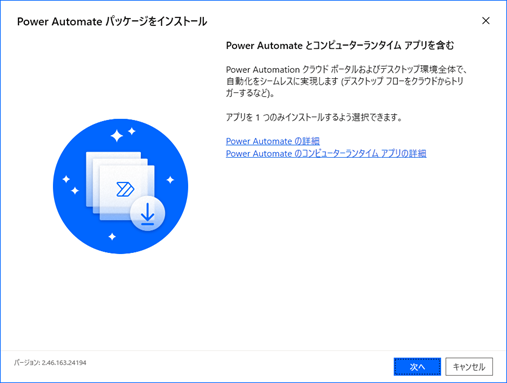This screenshot has height=383, width=507.
Task: Click the Power Automate logo on the front page
Action: [125, 189]
